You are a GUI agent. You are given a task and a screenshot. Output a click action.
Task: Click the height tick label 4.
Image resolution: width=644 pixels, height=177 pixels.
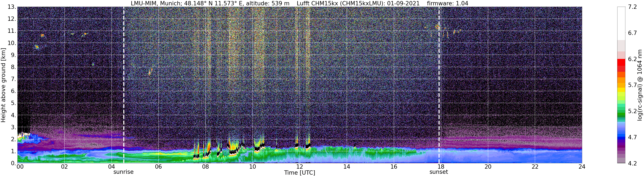coord(14,115)
